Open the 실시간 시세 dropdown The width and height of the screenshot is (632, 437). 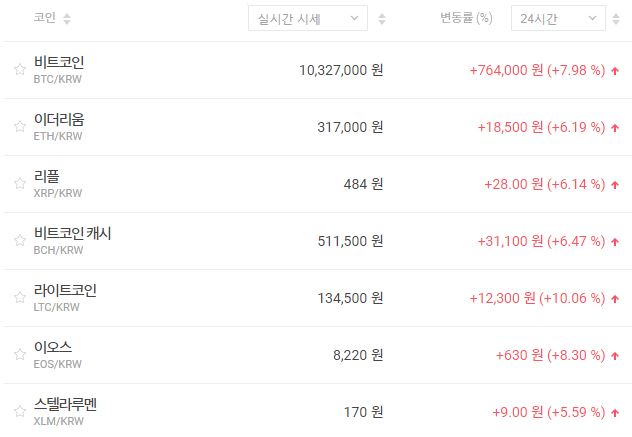pyautogui.click(x=307, y=19)
